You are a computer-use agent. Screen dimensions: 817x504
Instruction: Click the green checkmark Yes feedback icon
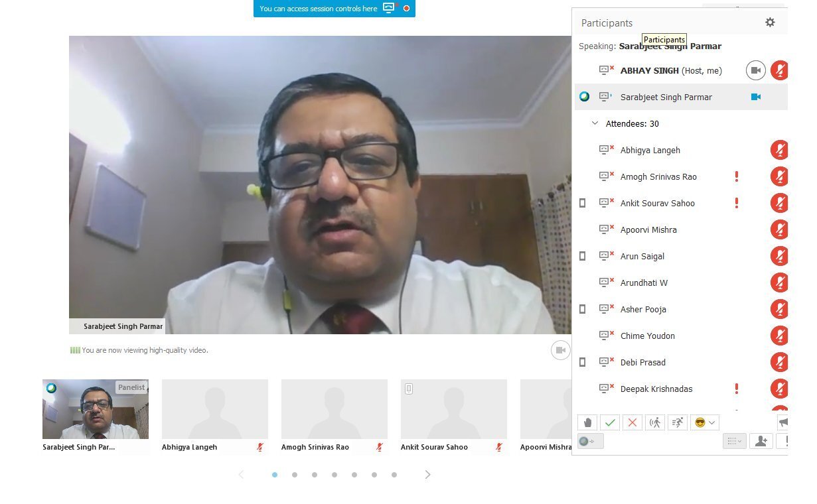click(x=610, y=422)
